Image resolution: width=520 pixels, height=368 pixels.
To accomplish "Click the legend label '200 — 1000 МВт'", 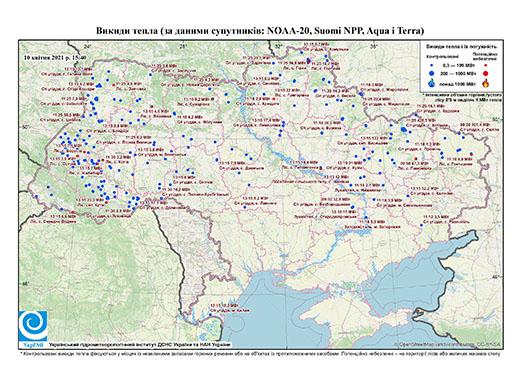I will tap(459, 73).
